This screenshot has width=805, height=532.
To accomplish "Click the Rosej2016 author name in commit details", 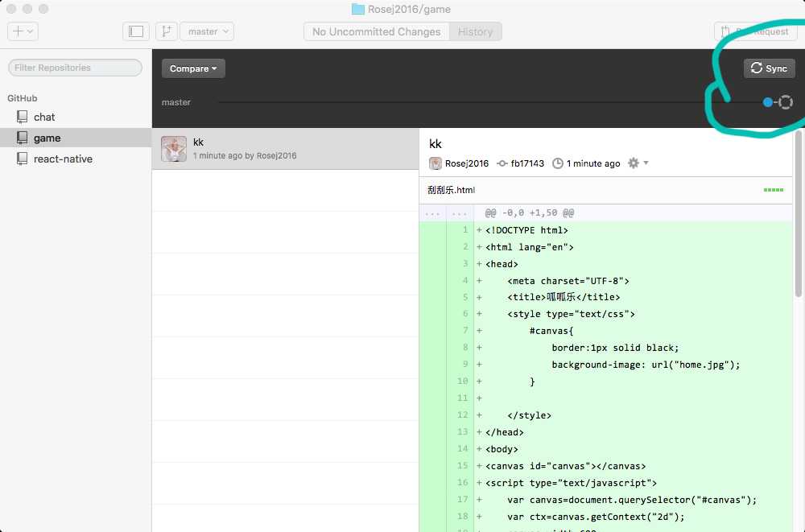I will pos(467,163).
